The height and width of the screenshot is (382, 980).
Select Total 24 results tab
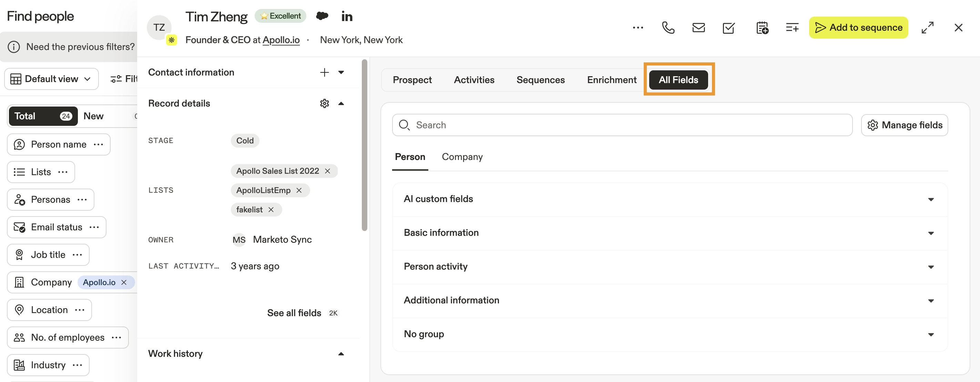pyautogui.click(x=43, y=116)
